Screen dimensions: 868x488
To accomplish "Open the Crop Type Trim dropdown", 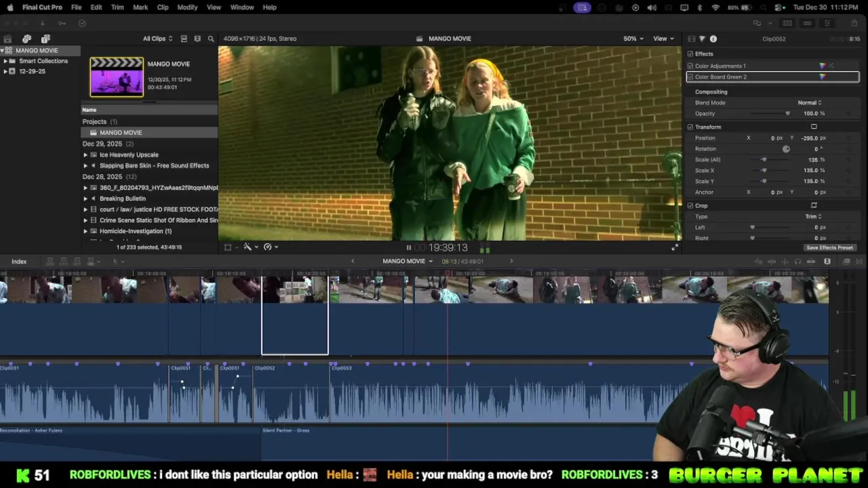I will [813, 216].
